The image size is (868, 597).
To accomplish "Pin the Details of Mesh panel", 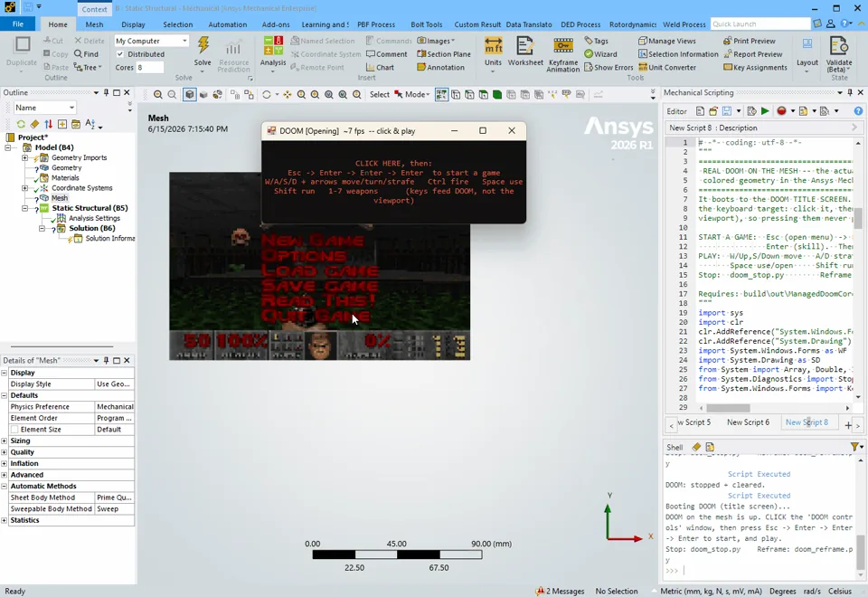I will click(x=107, y=360).
